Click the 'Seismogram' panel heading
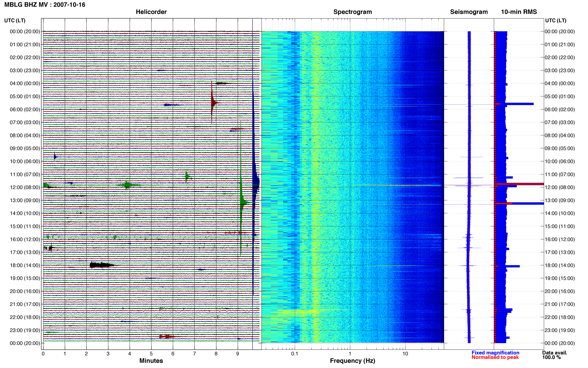588x368 pixels. click(x=469, y=12)
